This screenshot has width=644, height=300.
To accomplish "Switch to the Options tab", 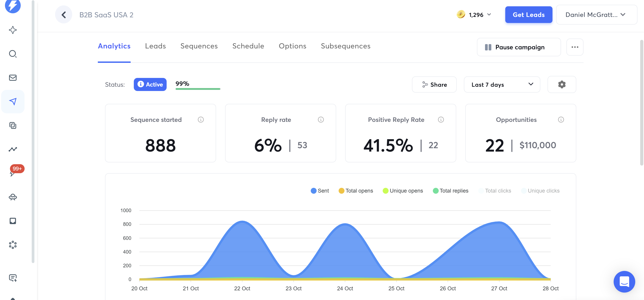I will click(292, 46).
